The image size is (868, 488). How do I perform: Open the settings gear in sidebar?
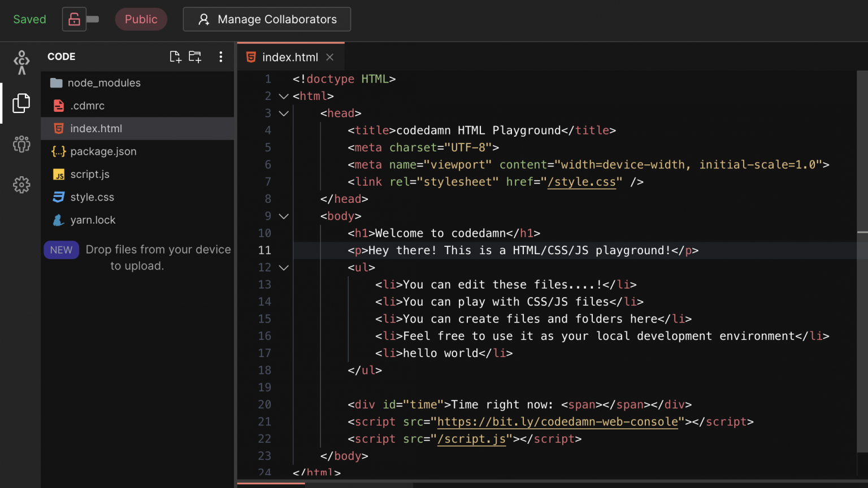point(21,185)
